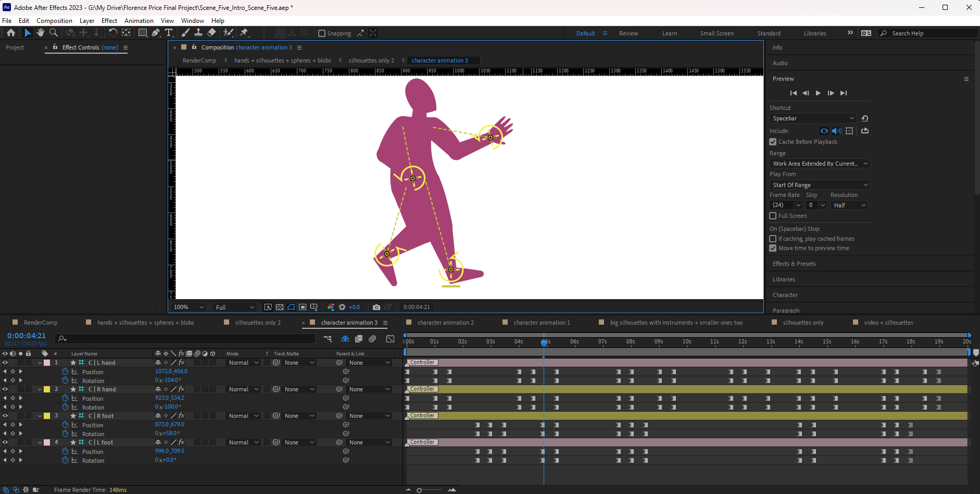The width and height of the screenshot is (980, 494).
Task: Select the Horizontal Type tool
Action: point(169,33)
